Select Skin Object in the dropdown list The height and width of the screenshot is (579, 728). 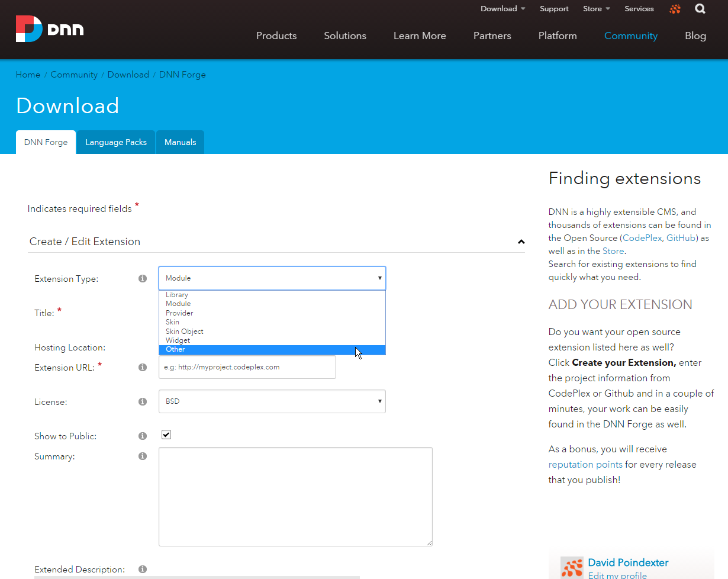coord(272,332)
